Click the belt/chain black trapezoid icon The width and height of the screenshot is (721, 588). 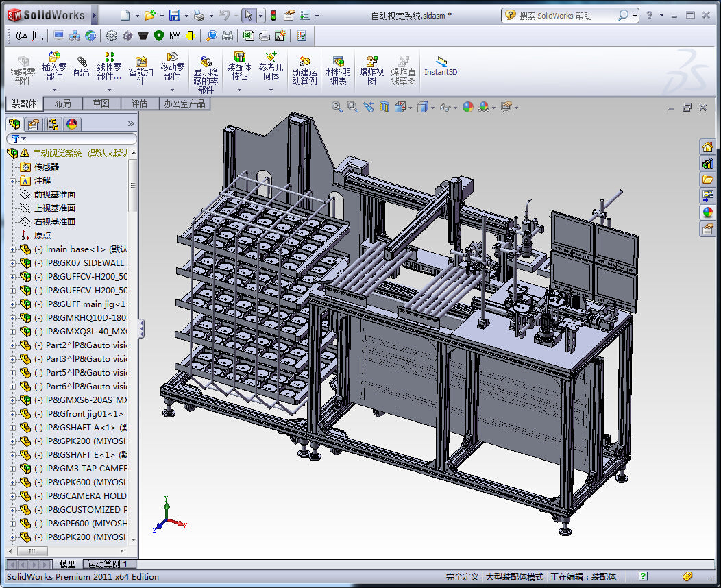pos(143,36)
